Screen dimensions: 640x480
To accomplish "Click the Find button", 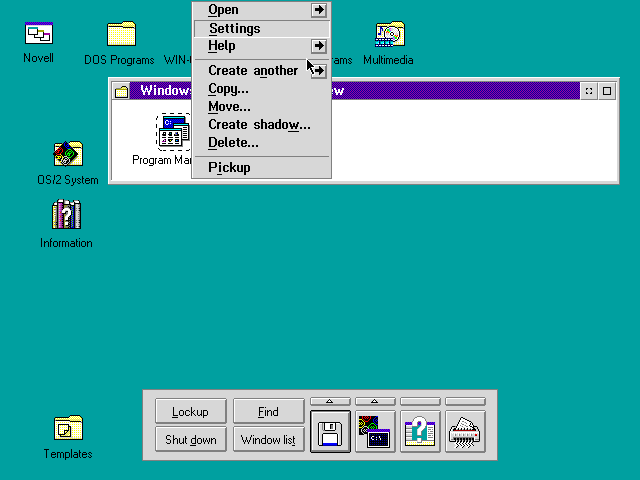I will [x=269, y=411].
